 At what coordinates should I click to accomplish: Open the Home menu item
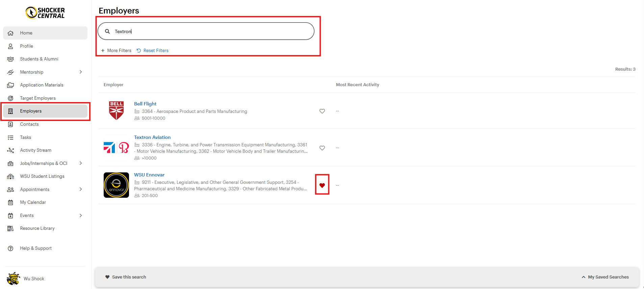45,33
